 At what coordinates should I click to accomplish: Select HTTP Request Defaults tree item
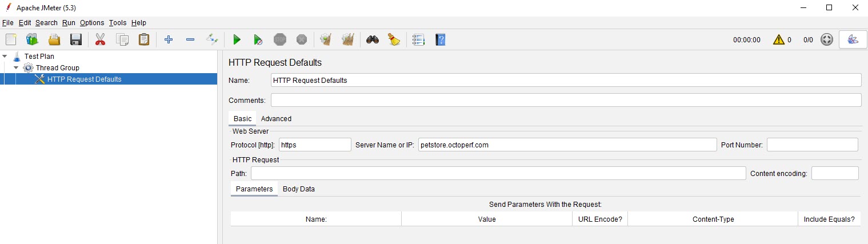point(84,79)
